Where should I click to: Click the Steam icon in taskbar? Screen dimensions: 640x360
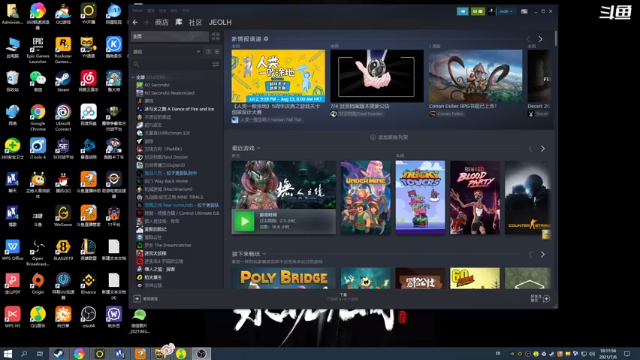(x=59, y=353)
